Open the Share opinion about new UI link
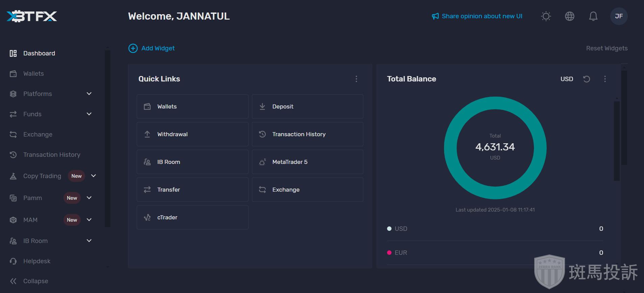 point(477,16)
